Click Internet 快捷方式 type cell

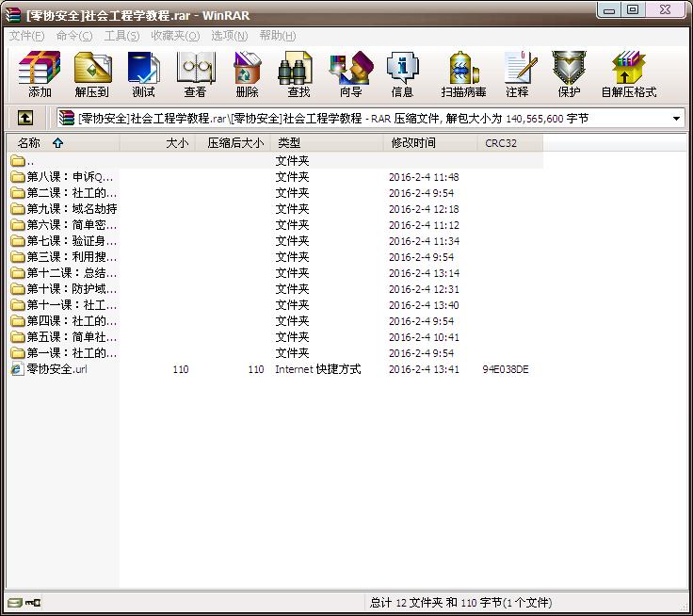coord(317,369)
